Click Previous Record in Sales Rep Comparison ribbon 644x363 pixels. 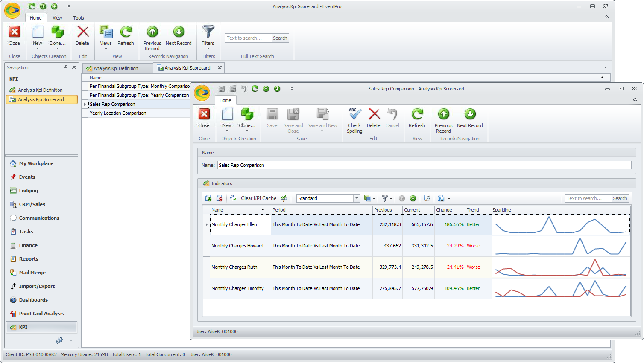[x=444, y=121]
